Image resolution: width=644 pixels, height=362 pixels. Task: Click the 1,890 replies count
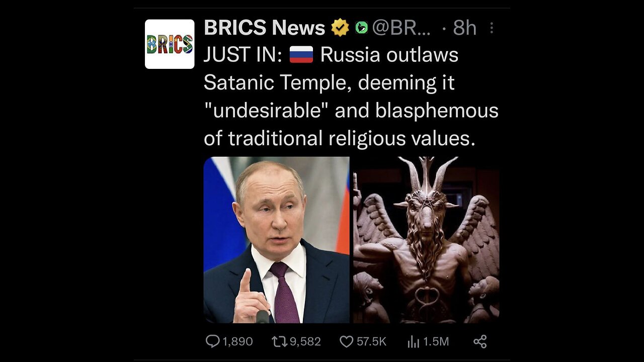pyautogui.click(x=237, y=342)
